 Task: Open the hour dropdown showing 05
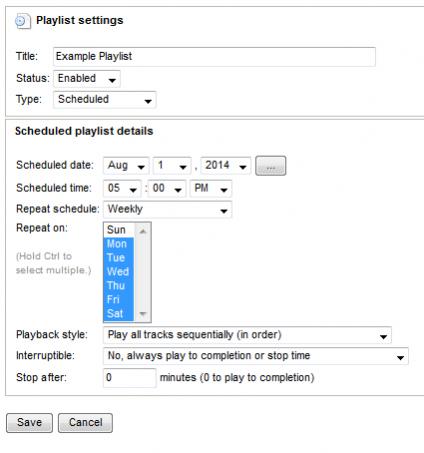122,188
